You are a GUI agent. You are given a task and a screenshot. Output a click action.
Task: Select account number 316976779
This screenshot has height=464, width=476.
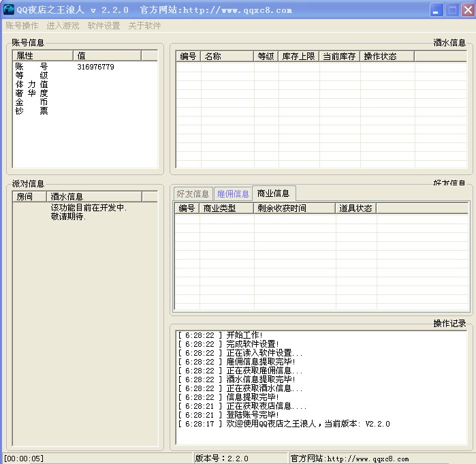pyautogui.click(x=95, y=67)
